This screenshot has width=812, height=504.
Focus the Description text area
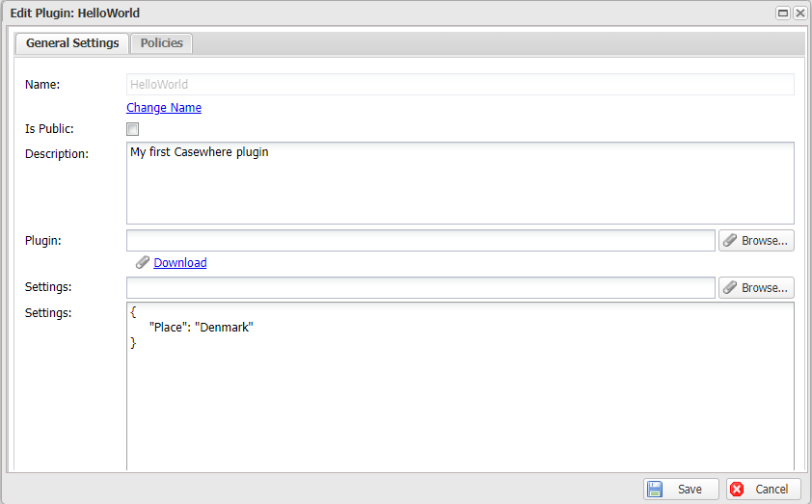pos(460,183)
